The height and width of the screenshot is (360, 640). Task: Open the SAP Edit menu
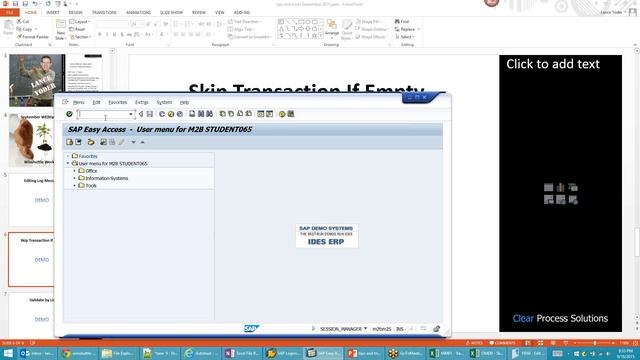(96, 102)
